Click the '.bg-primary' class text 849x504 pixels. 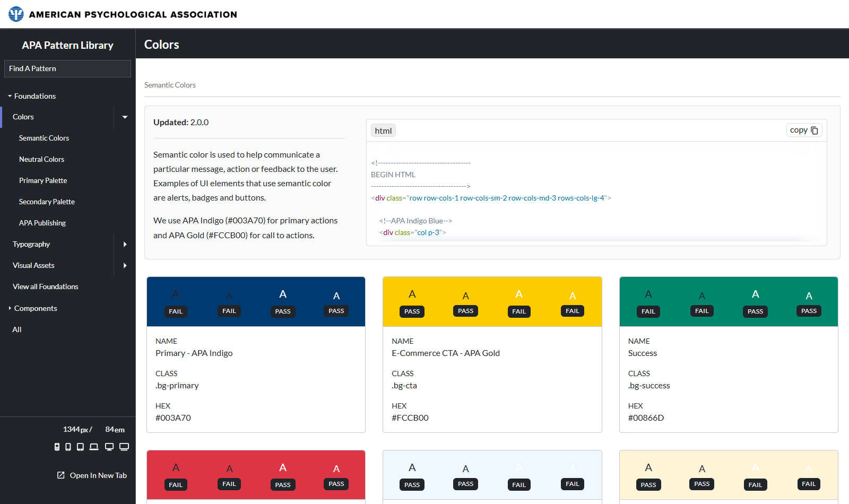(177, 386)
